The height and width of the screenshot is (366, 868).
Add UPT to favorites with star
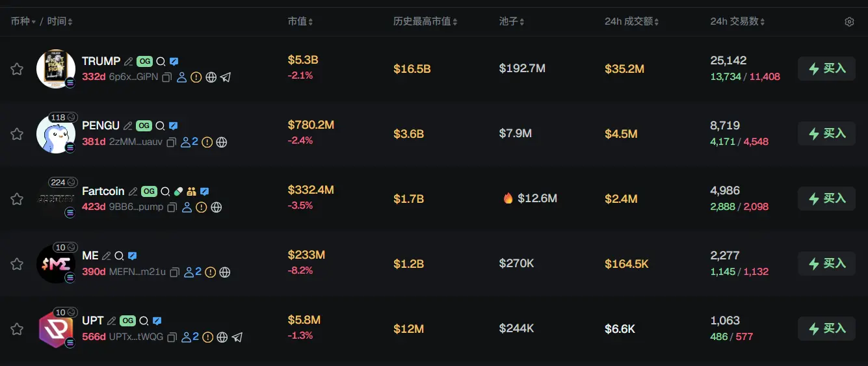(x=17, y=329)
